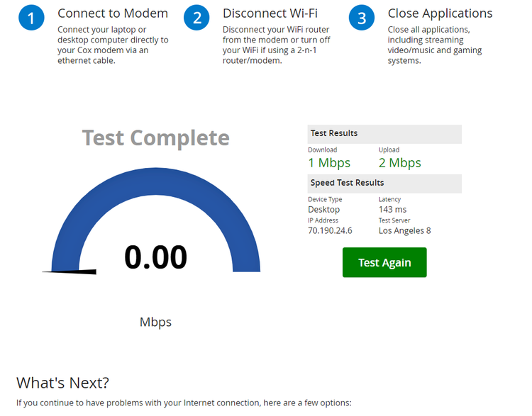Click the Latency label

389,199
